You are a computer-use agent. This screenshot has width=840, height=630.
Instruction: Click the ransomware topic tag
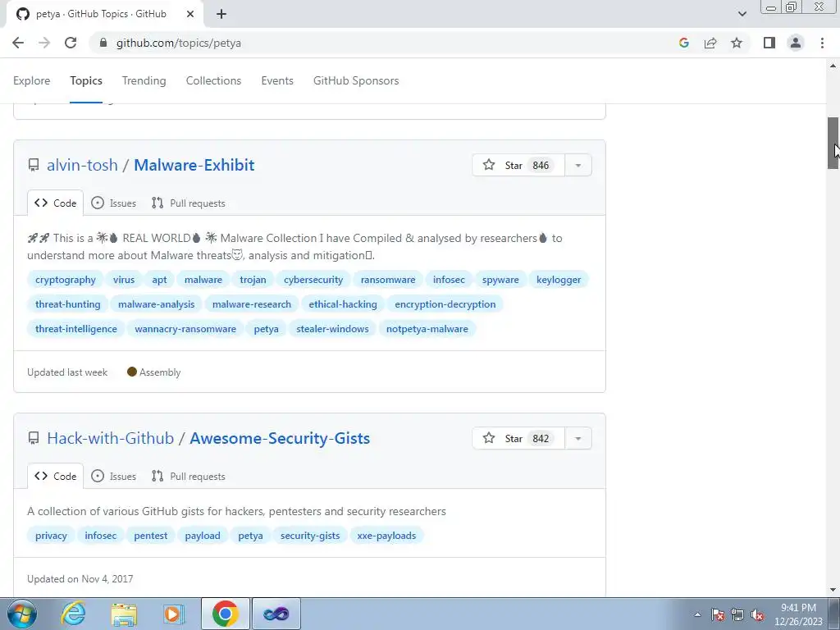(x=388, y=280)
